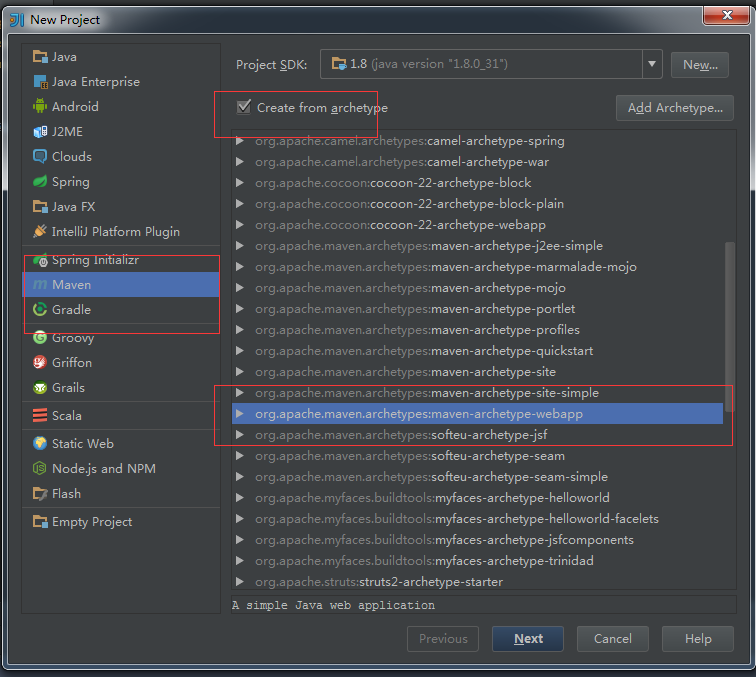756x677 pixels.
Task: Toggle the Create from archetype checkbox
Action: tap(244, 107)
